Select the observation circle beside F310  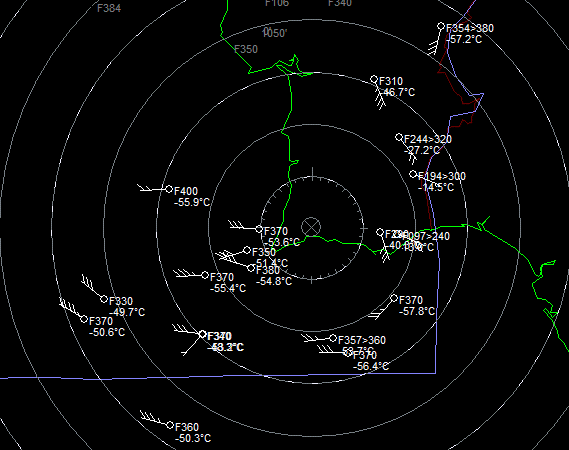point(374,79)
